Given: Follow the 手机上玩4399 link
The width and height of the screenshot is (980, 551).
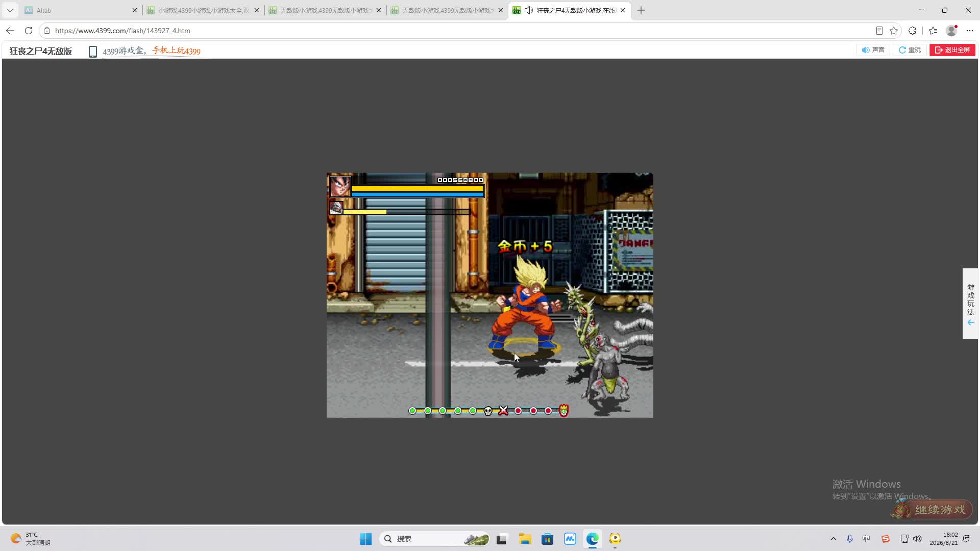Looking at the screenshot, I should pyautogui.click(x=176, y=51).
